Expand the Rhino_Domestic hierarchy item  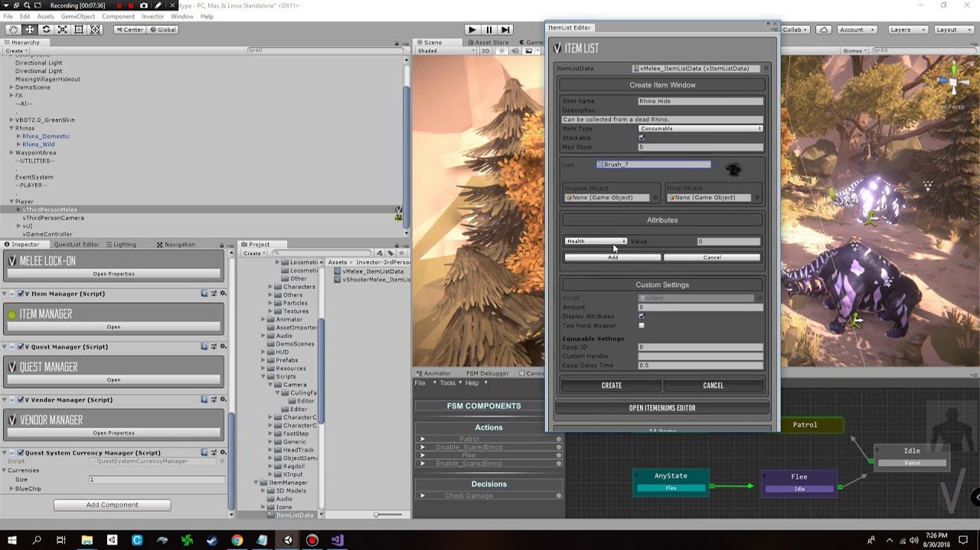coord(18,136)
